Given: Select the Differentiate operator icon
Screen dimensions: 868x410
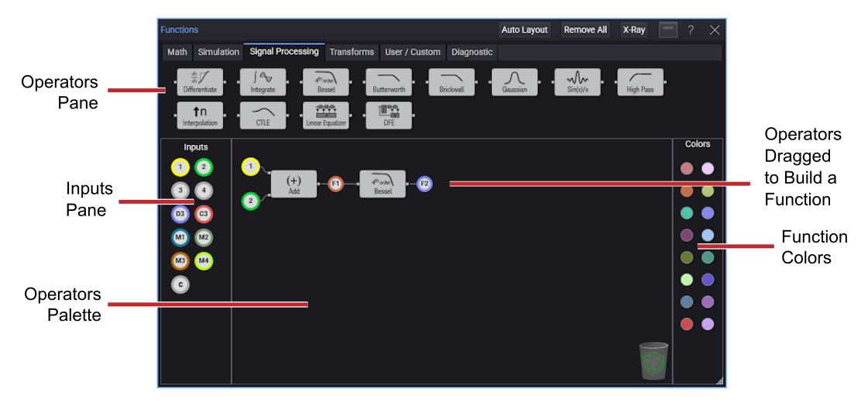Looking at the screenshot, I should pos(200,81).
